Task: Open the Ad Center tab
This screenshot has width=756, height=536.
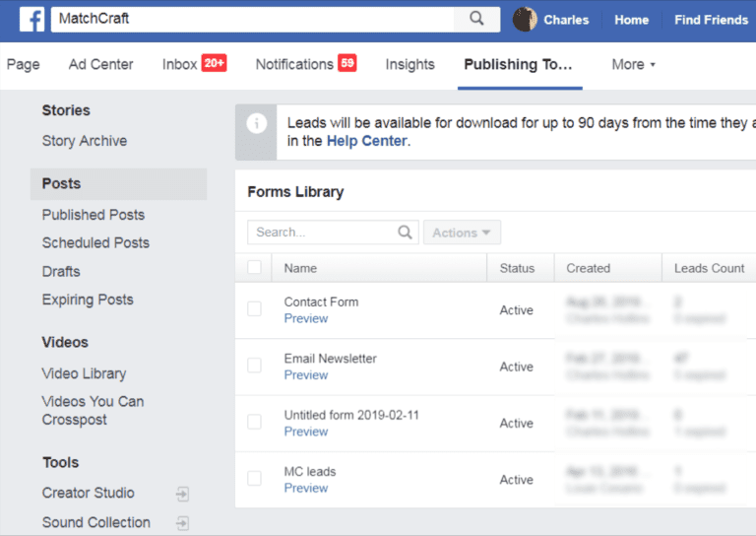Action: tap(100, 64)
